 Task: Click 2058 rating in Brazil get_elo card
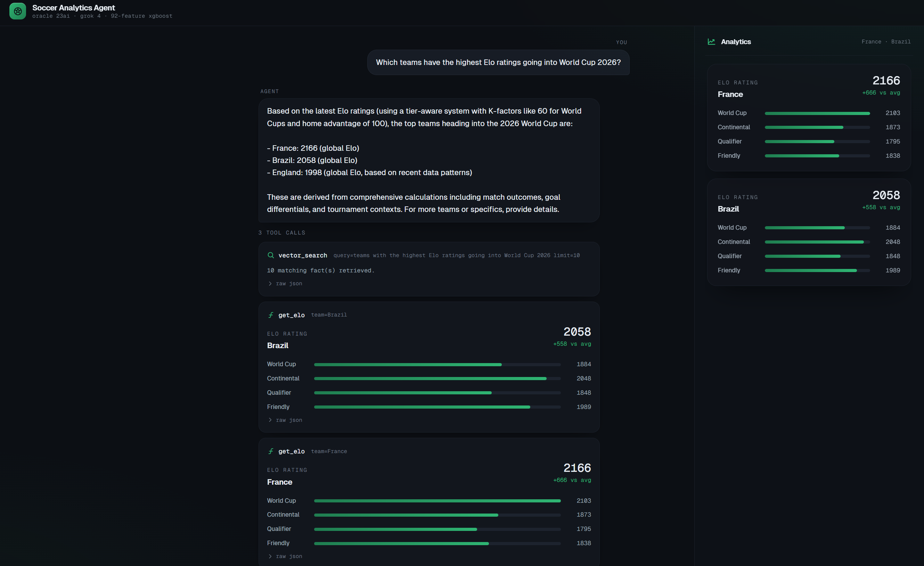(577, 332)
